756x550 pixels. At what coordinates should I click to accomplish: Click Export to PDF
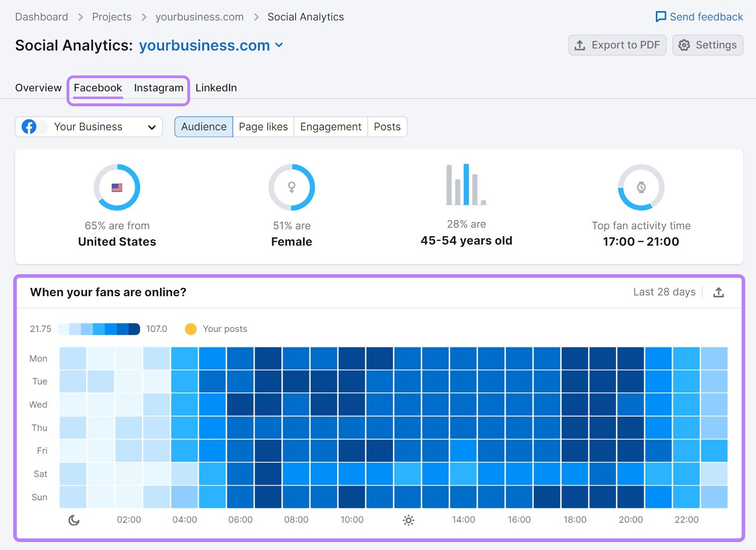click(x=617, y=45)
